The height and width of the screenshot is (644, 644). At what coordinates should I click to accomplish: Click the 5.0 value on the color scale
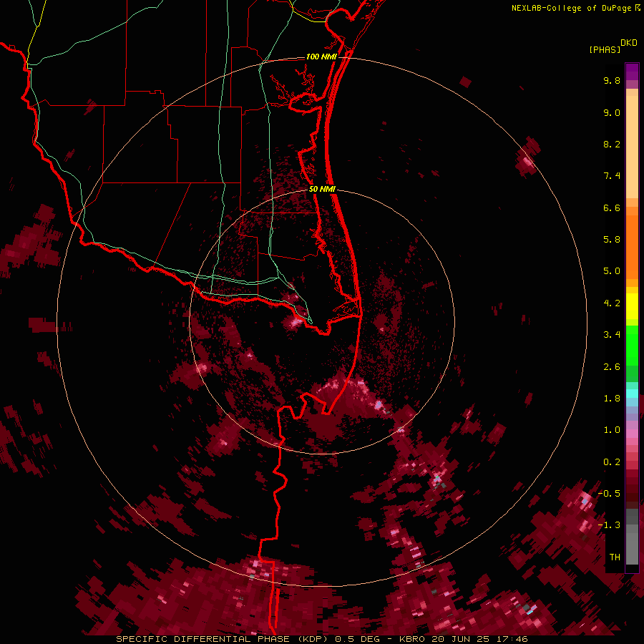tap(612, 271)
